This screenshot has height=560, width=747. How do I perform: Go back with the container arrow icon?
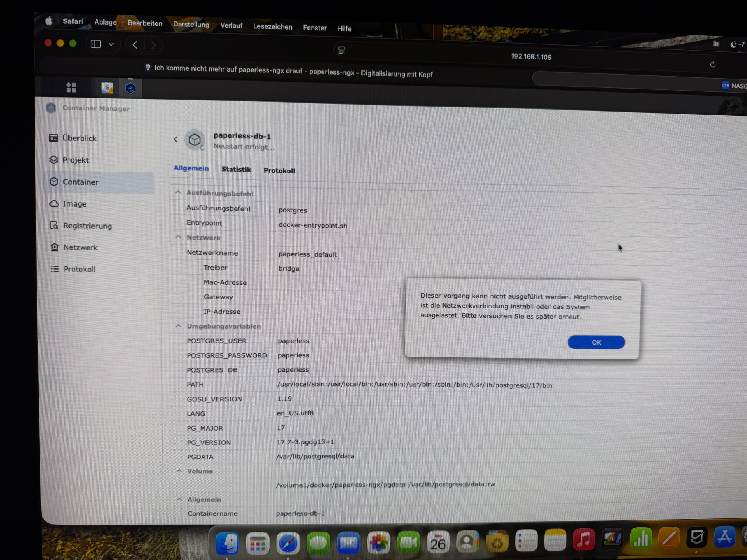pos(176,139)
